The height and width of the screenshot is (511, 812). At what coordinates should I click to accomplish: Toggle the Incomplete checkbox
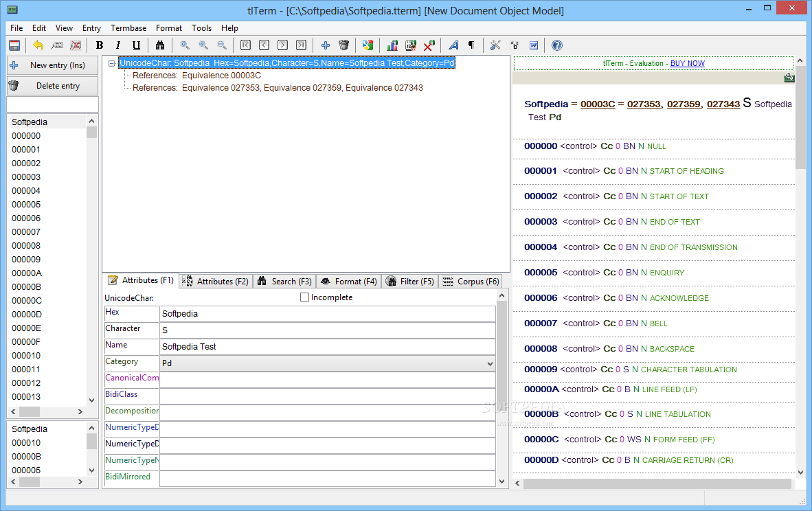point(304,297)
